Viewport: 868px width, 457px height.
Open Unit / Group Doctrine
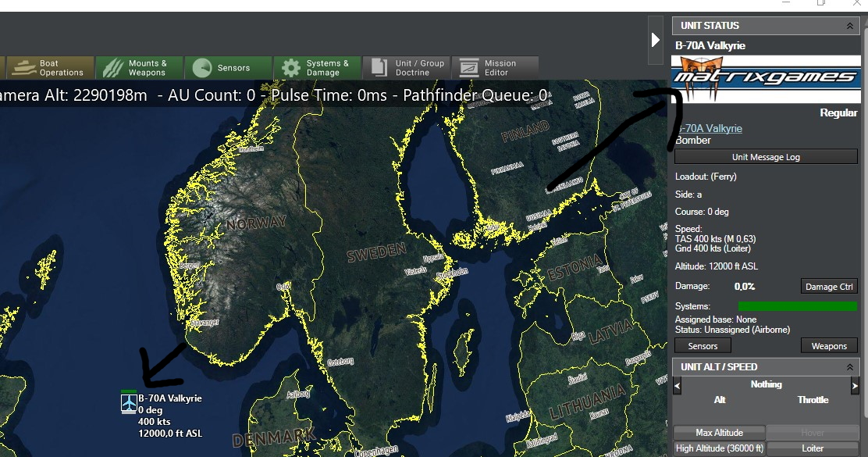[407, 68]
